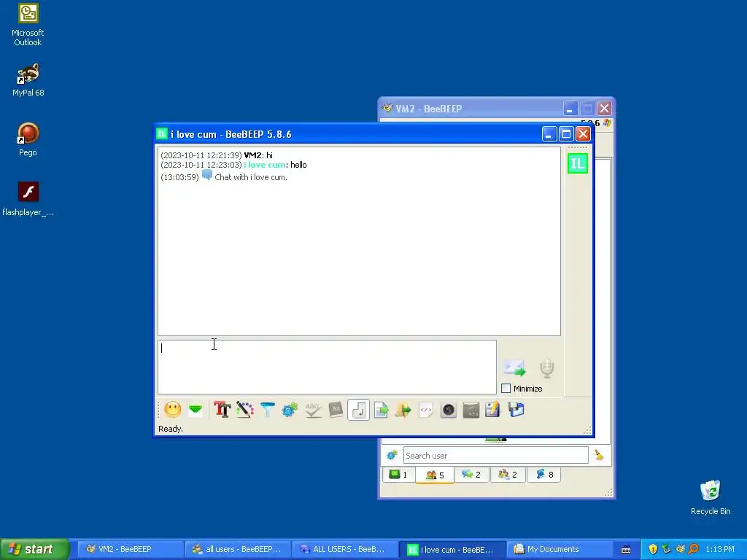Viewport: 747px width, 560px height.
Task: Click the blue funnel filter icon
Action: click(267, 410)
